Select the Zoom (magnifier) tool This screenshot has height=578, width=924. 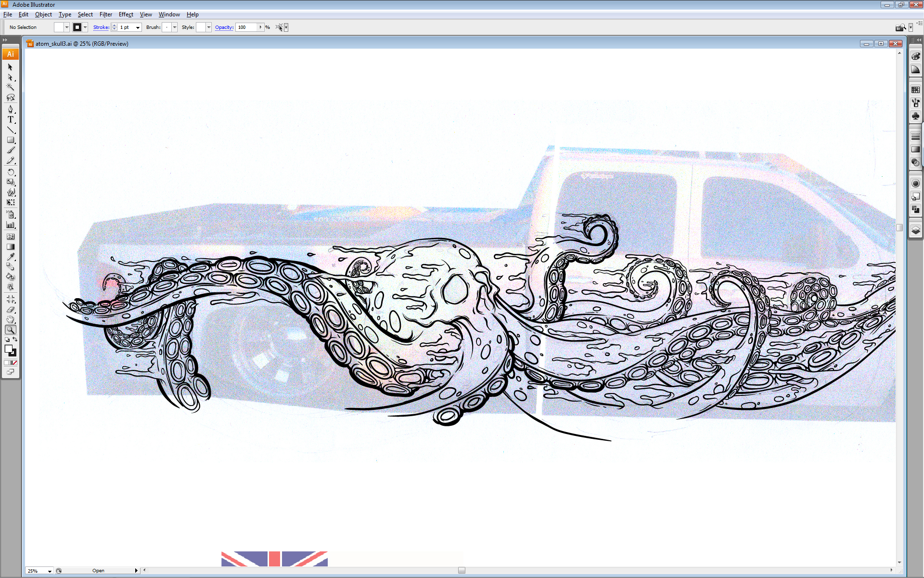10,329
